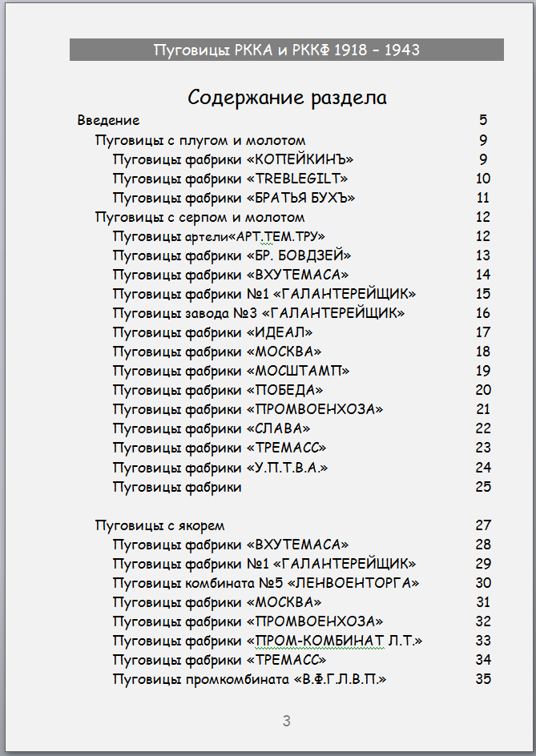536x756 pixels.
Task: Select page number 20 beside «ПОБЕДА»
Action: point(483,390)
